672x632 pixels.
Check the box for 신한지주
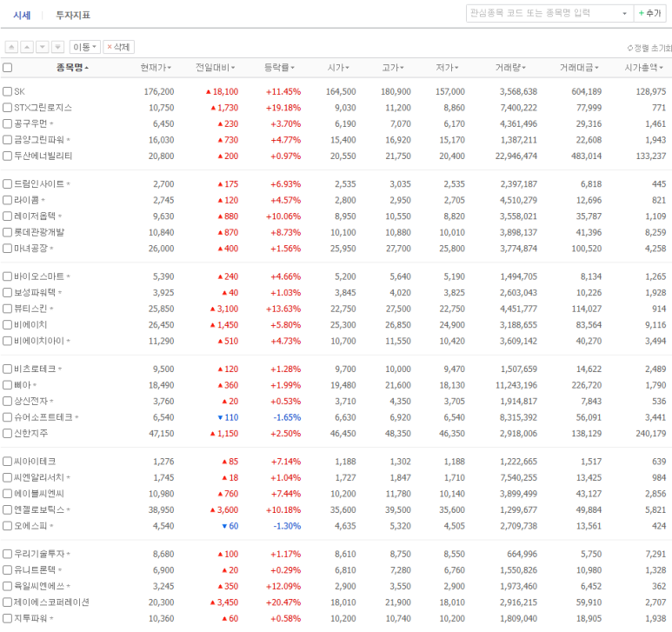pos(7,434)
